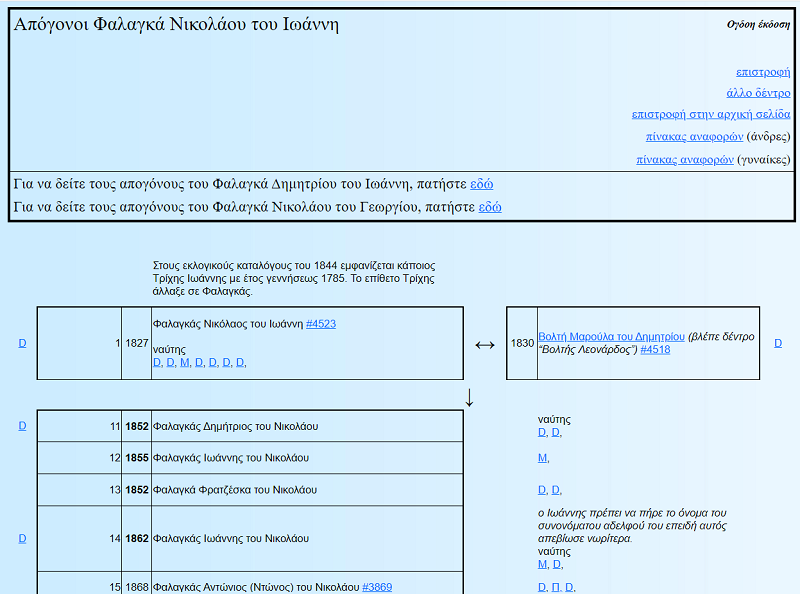Open the 'άλλο δέντρο' link
This screenshot has height=594, width=800.
point(758,93)
